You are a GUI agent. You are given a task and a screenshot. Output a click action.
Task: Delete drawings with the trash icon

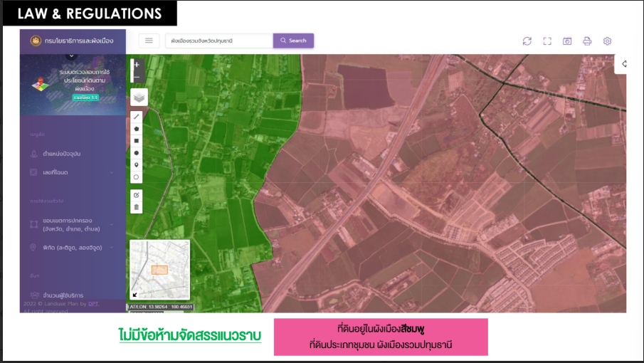(x=137, y=207)
